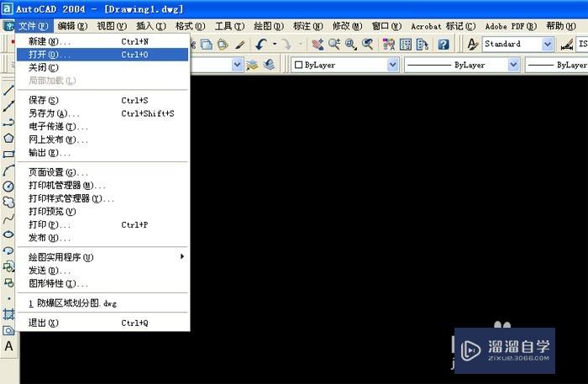Image resolution: width=588 pixels, height=384 pixels.
Task: Open recent file 防爆区域划分图.dwg
Action: pos(102,303)
